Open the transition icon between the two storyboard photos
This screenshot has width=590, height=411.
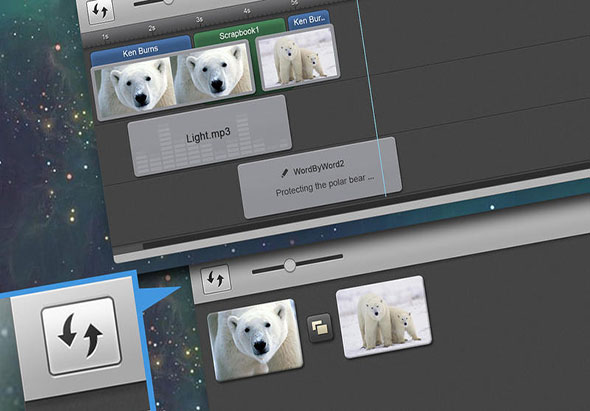tap(320, 328)
